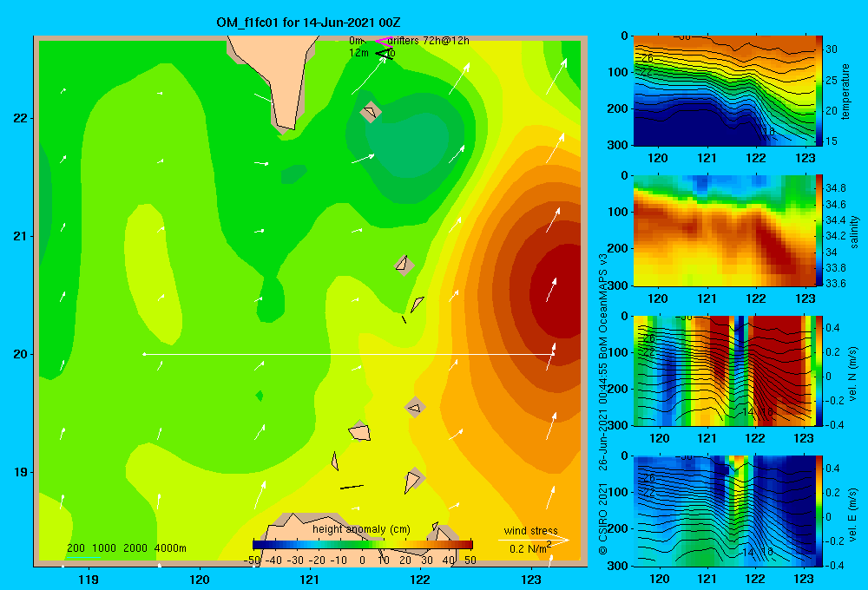
Task: Click the '12m' drifter depth label
Action: (x=358, y=53)
